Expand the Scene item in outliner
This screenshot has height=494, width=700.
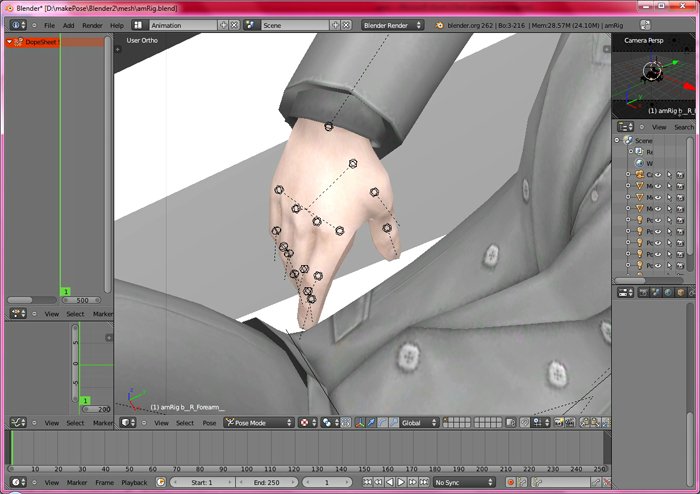point(618,140)
